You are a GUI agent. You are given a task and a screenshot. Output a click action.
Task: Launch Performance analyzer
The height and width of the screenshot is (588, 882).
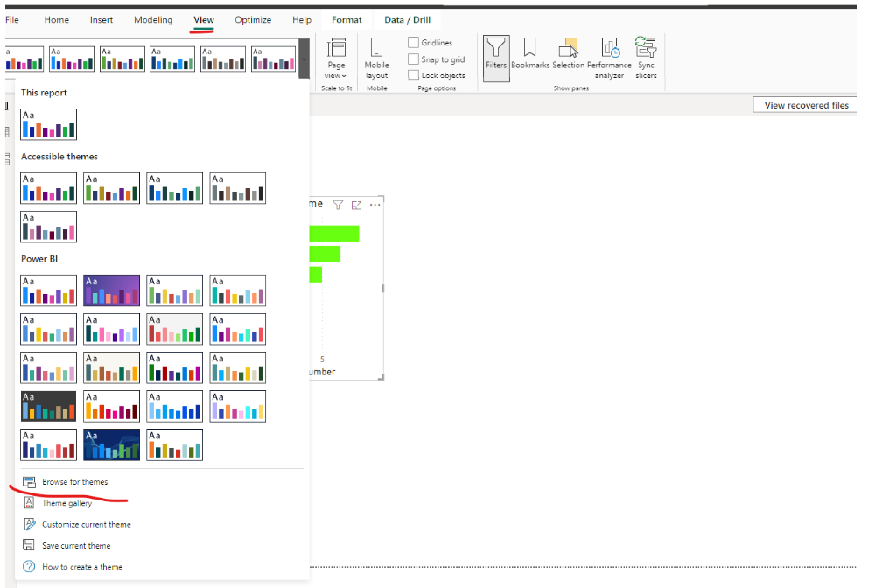pyautogui.click(x=609, y=58)
